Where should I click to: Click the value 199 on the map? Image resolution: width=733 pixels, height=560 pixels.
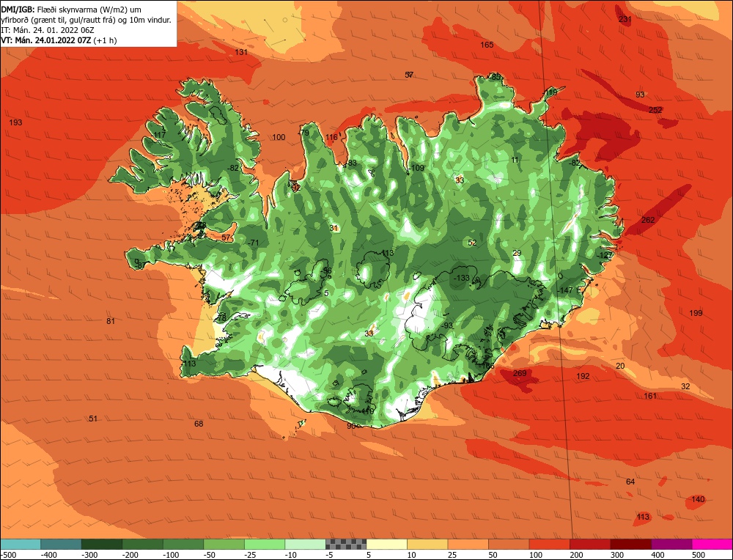pyautogui.click(x=696, y=313)
